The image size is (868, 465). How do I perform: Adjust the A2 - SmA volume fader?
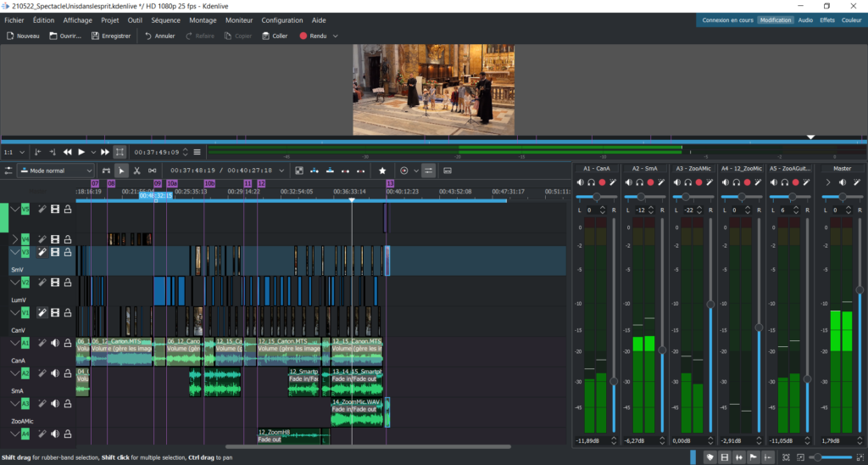pos(662,350)
